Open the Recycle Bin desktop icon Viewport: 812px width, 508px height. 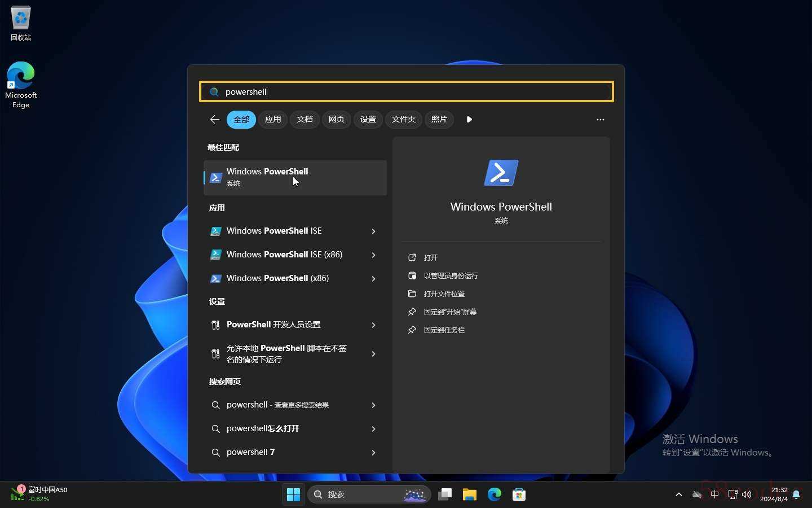[21, 24]
